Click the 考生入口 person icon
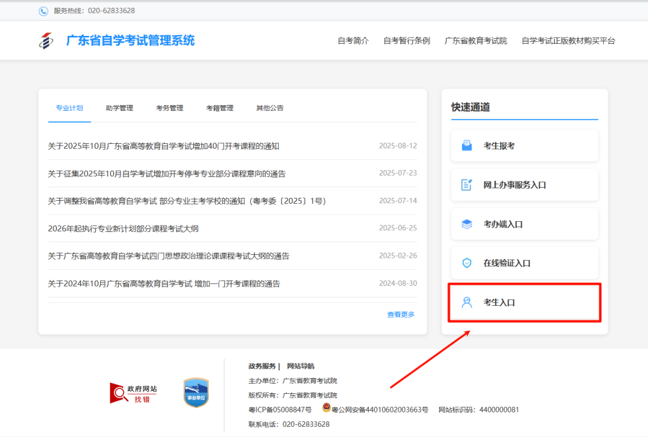The image size is (648, 437). tap(466, 302)
